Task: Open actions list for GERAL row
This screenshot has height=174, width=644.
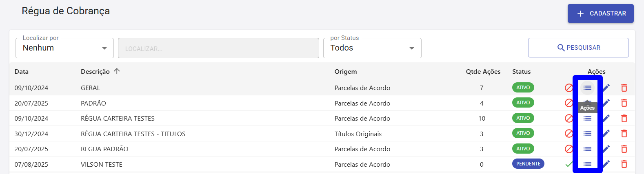Action: tap(587, 88)
